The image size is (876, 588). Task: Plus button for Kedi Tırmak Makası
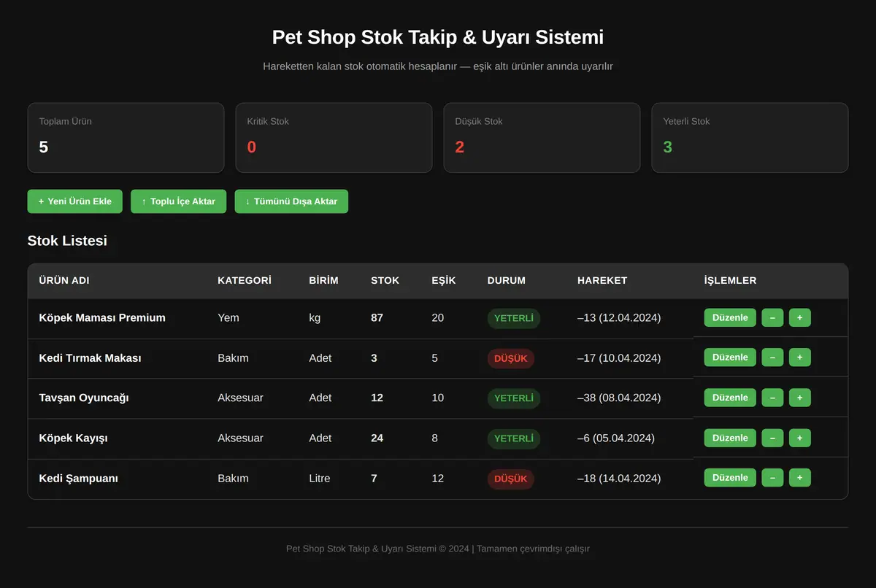click(799, 357)
